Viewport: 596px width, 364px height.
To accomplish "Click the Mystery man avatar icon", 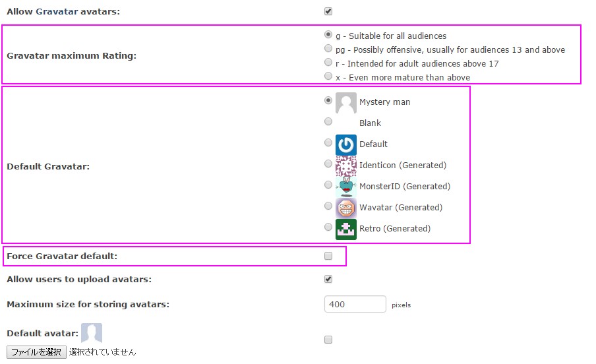I will click(x=346, y=103).
